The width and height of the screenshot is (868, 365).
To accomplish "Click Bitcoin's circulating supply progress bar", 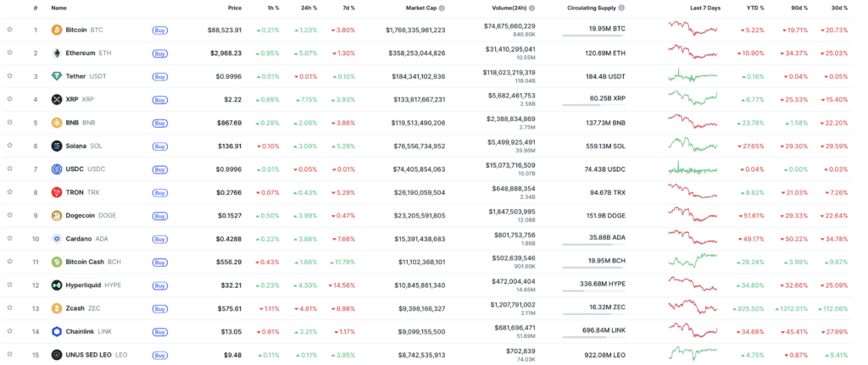I will 594,36.
